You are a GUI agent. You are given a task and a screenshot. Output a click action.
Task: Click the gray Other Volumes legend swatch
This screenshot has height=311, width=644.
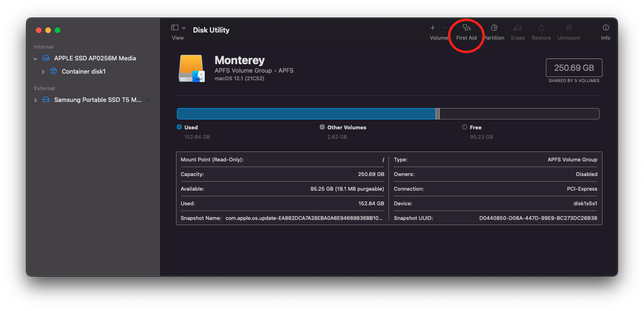(x=322, y=127)
